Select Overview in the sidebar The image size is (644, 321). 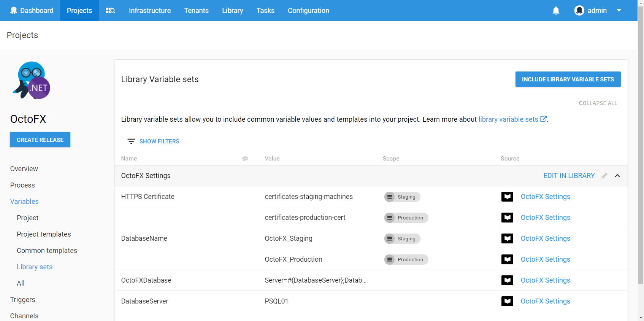coord(24,169)
